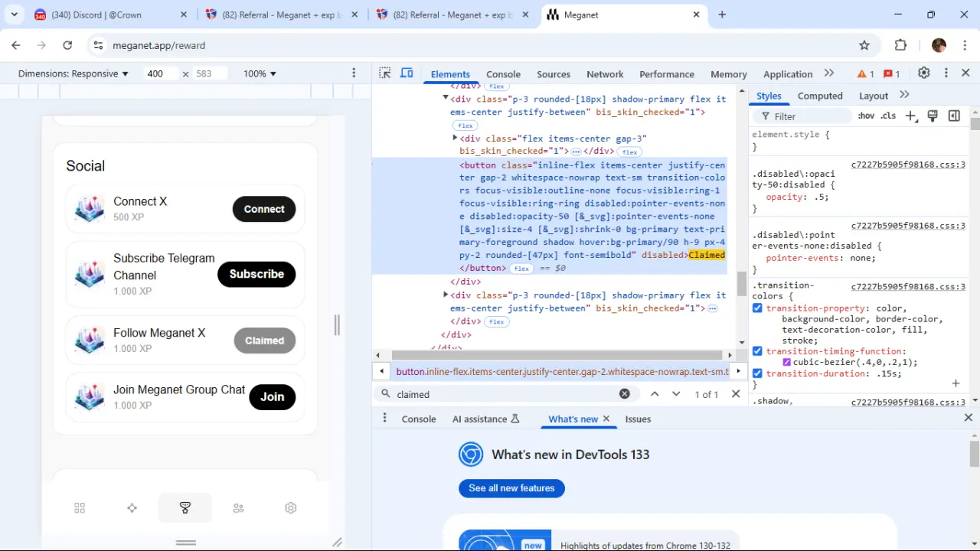
Task: Open the Application panel tab
Action: [x=788, y=74]
